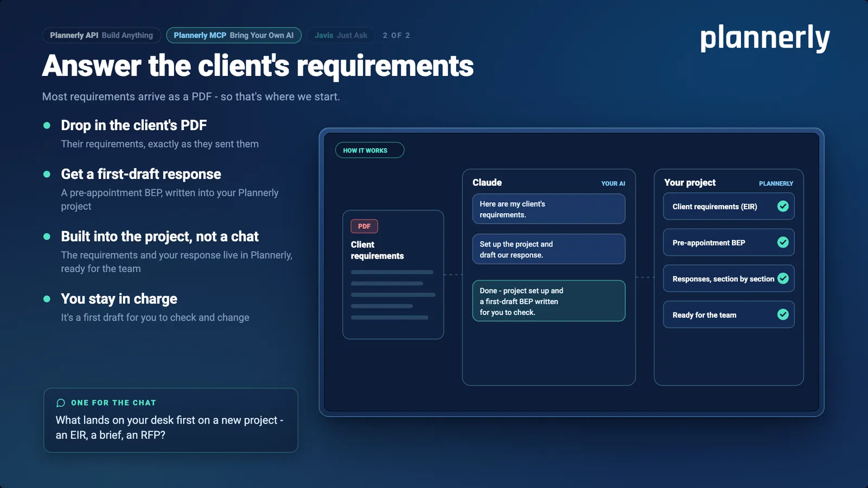Toggle the Pre-appointment BEP checkmark
The width and height of the screenshot is (868, 488).
pos(783,242)
